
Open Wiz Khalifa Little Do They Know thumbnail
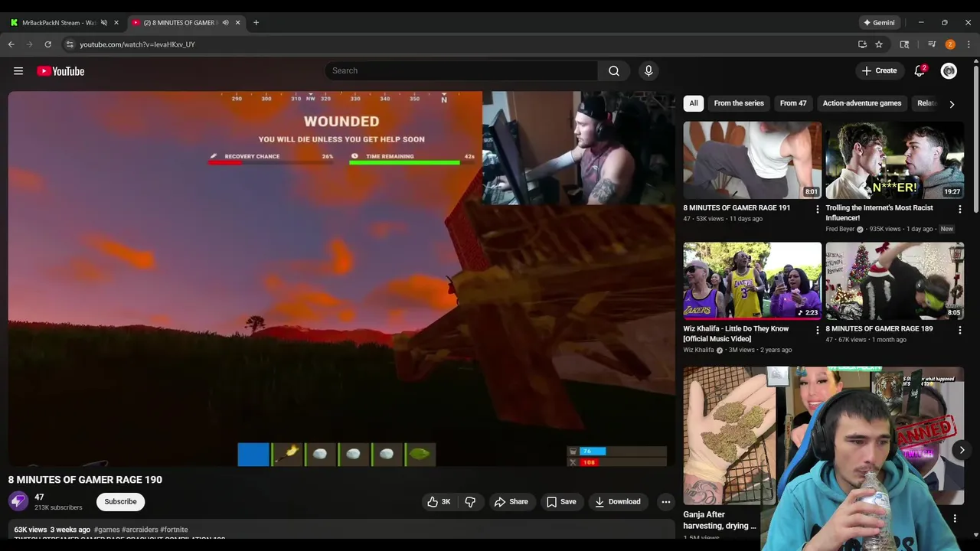[x=753, y=281]
